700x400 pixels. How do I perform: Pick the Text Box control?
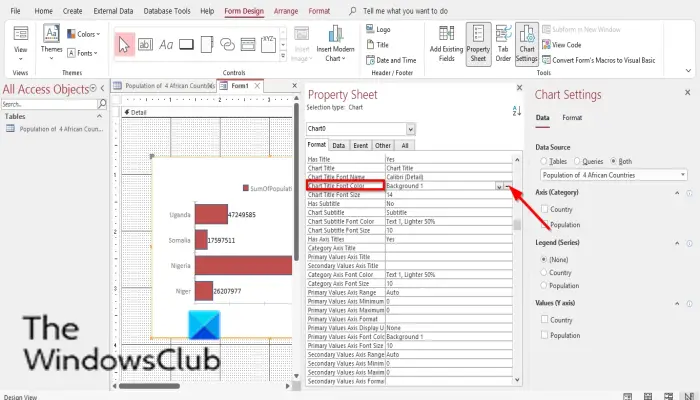[x=146, y=44]
